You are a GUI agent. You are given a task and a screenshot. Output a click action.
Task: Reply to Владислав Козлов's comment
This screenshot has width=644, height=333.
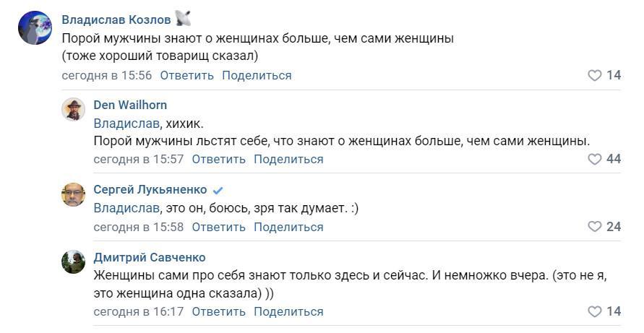click(186, 76)
